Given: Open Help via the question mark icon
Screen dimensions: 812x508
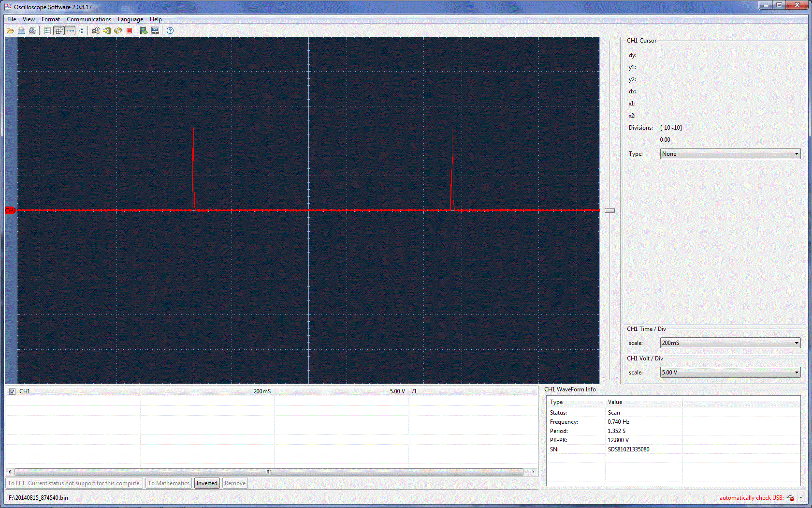Looking at the screenshot, I should coord(170,30).
